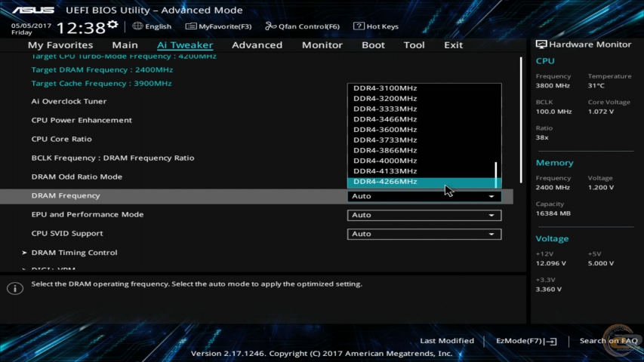Click CPU temperature value 31°C
This screenshot has height=362, width=644.
pos(596,86)
